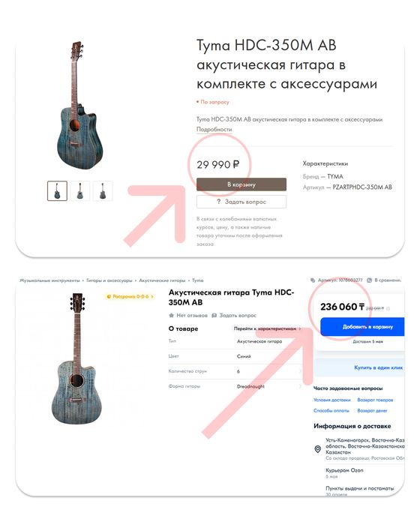The width and height of the screenshot is (420, 525).
Task: Click the star icon next to Нет отзывов
Action: (172, 316)
